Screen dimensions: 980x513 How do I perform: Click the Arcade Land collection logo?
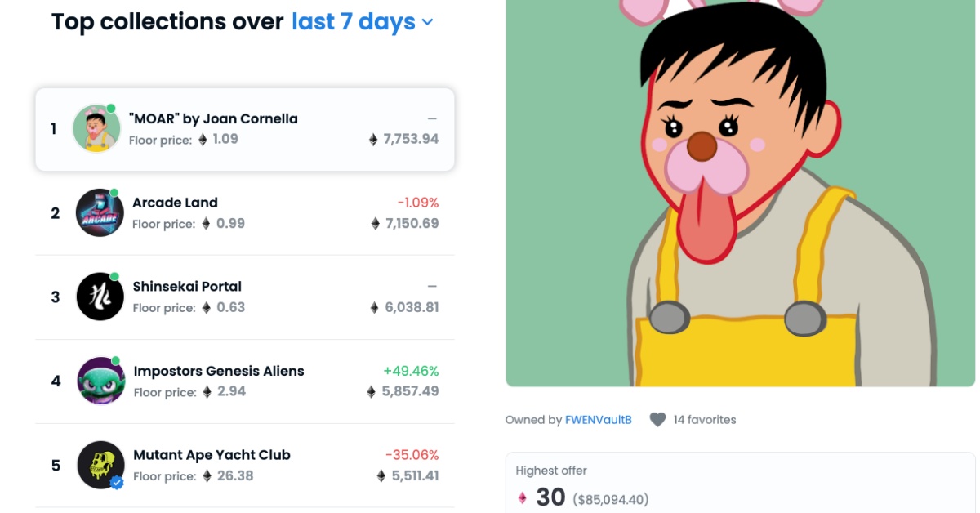point(100,213)
